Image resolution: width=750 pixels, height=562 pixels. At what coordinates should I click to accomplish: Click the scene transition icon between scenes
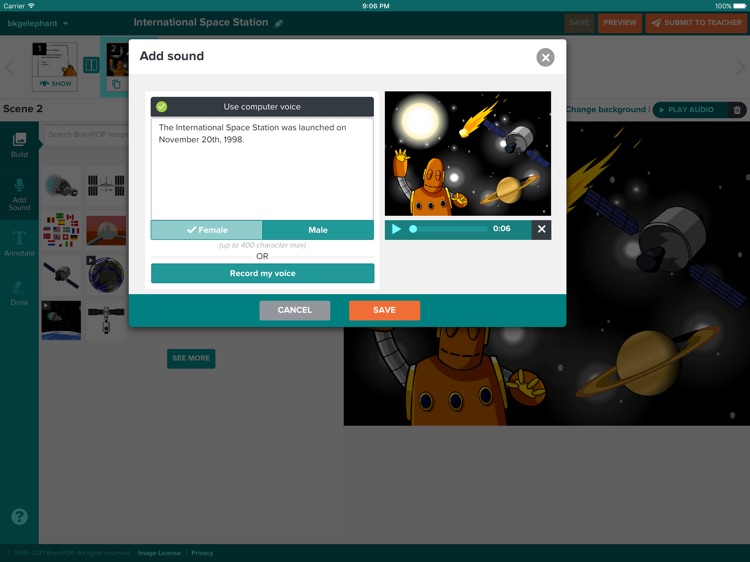click(91, 65)
